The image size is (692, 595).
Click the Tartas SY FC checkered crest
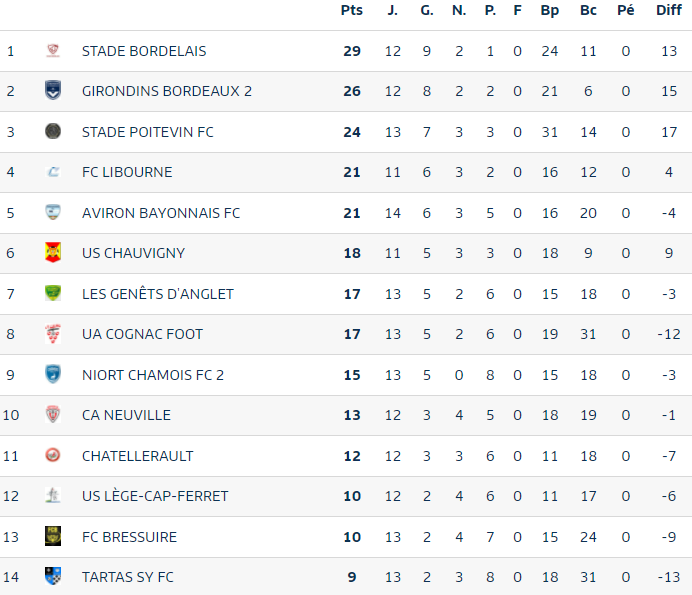click(x=53, y=576)
